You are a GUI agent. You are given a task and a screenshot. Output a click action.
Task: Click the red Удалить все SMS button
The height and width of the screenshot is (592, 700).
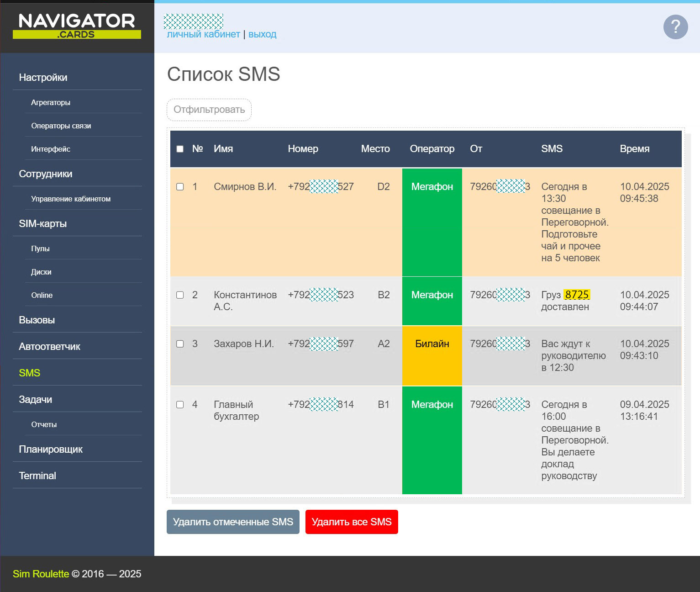tap(351, 522)
